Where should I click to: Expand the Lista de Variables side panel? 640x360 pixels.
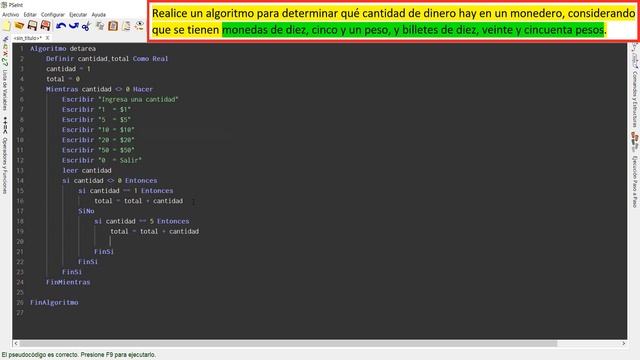point(5,90)
